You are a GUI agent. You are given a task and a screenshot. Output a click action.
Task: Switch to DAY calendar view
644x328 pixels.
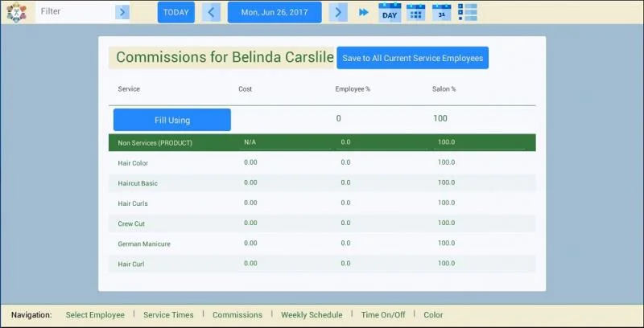click(x=390, y=12)
